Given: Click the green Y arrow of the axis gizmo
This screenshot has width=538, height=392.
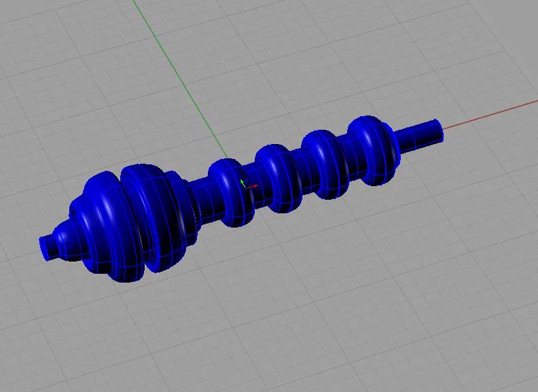Looking at the screenshot, I should 243,181.
